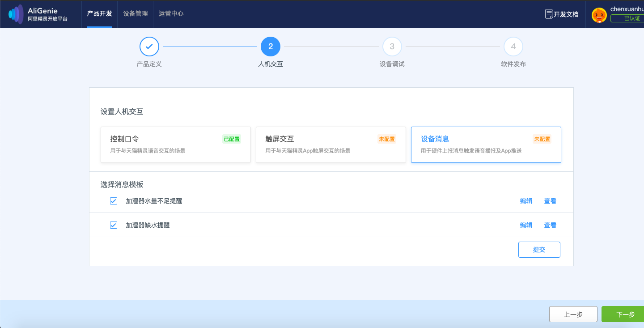Click the 已认证 verified badge
The height and width of the screenshot is (328, 644).
[x=627, y=18]
